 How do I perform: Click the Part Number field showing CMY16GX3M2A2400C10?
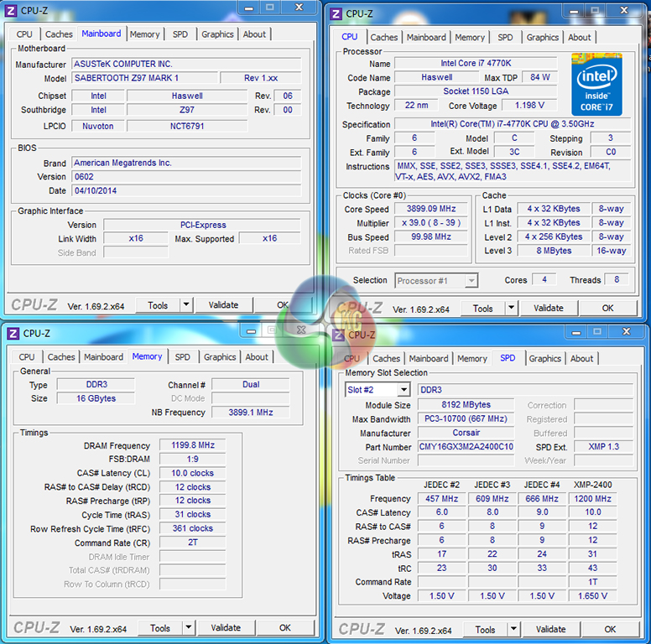466,447
